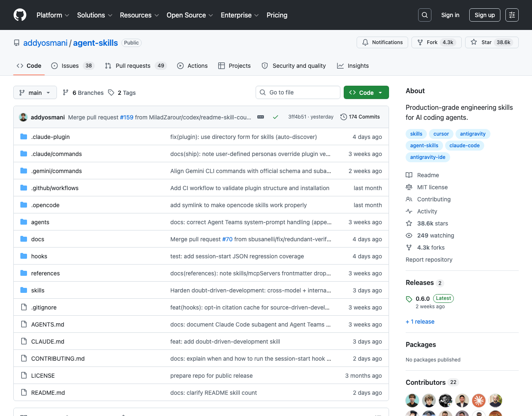Click Report repository link
532x416 pixels.
click(429, 260)
